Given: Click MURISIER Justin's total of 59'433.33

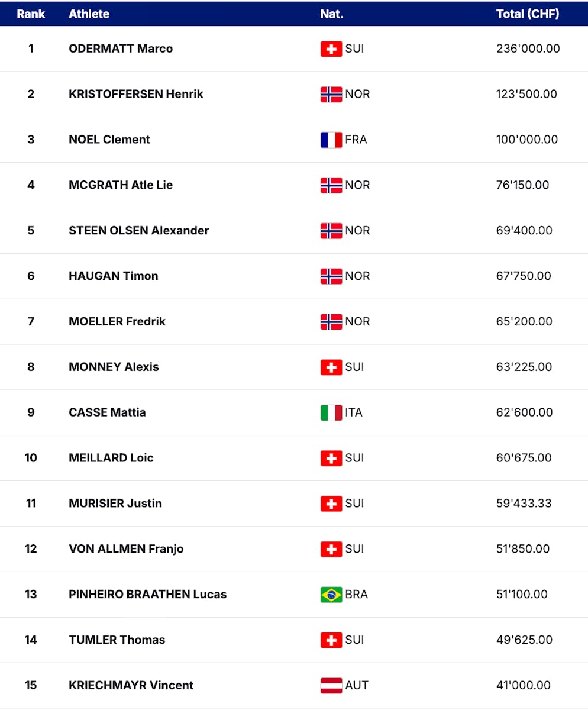Looking at the screenshot, I should pyautogui.click(x=524, y=504).
